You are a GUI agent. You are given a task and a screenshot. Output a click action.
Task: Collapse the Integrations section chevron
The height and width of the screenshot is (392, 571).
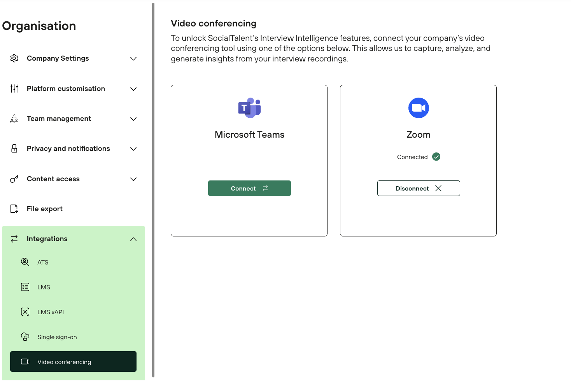coord(133,239)
